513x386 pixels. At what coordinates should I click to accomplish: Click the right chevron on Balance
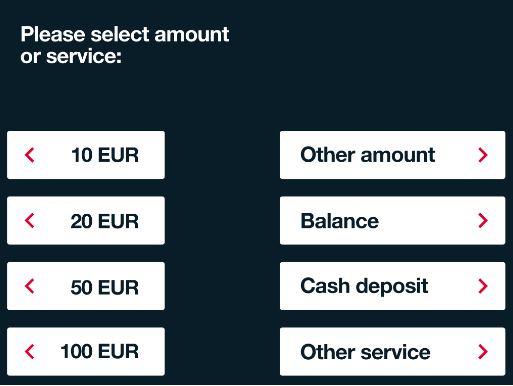(x=483, y=221)
